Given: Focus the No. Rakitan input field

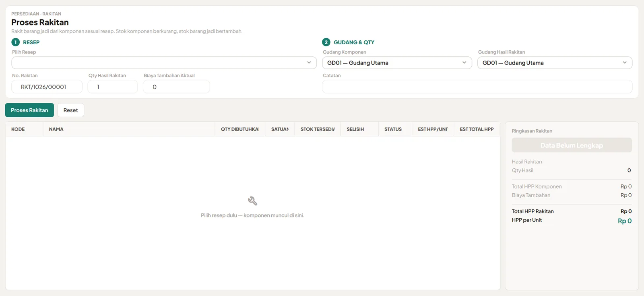Looking at the screenshot, I should tap(47, 87).
